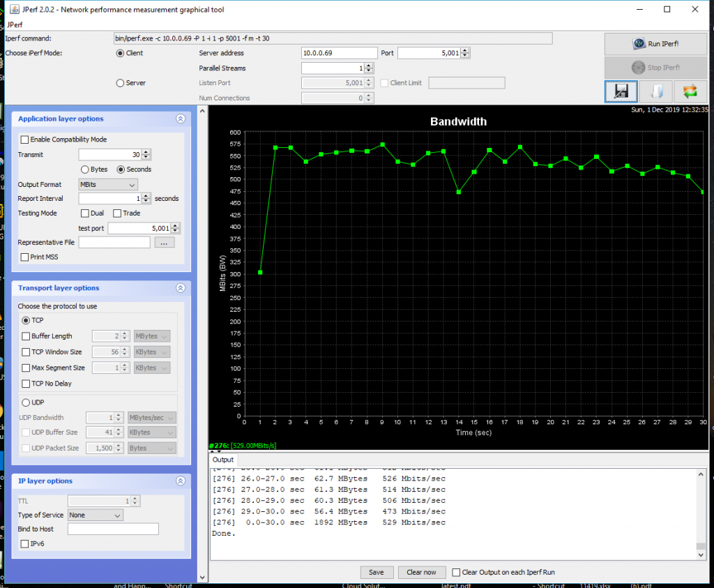
Task: Increase Parallel Streams count
Action: (369, 66)
